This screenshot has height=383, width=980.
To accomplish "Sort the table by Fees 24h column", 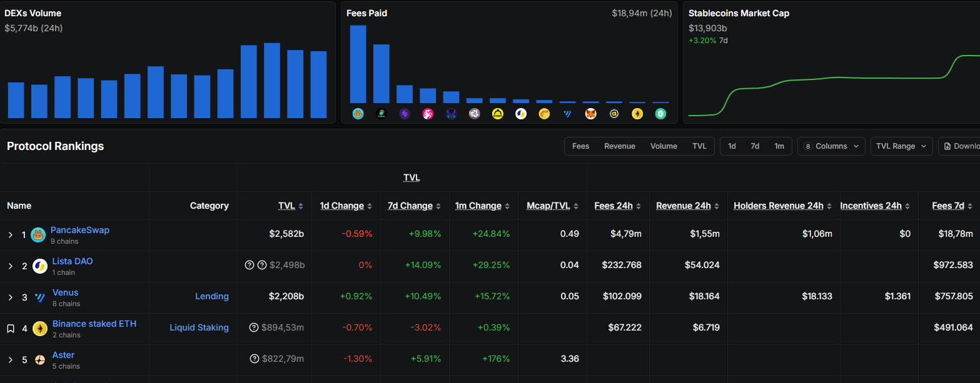I will (639, 206).
